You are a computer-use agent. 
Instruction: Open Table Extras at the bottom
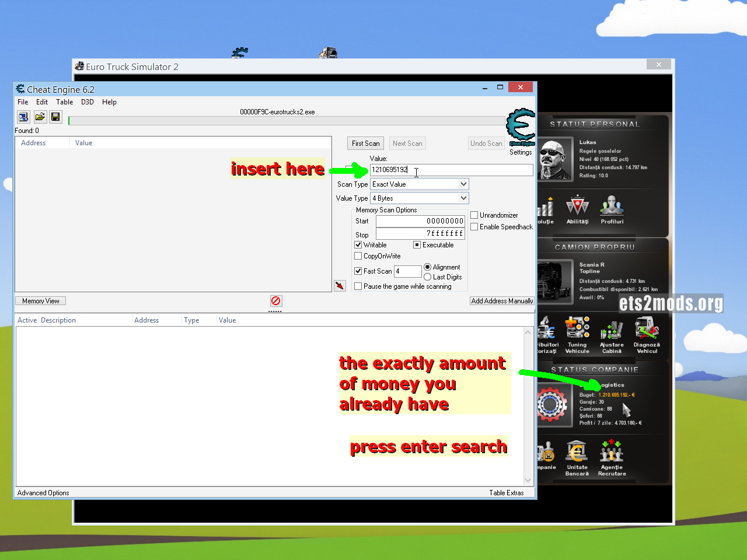[506, 493]
